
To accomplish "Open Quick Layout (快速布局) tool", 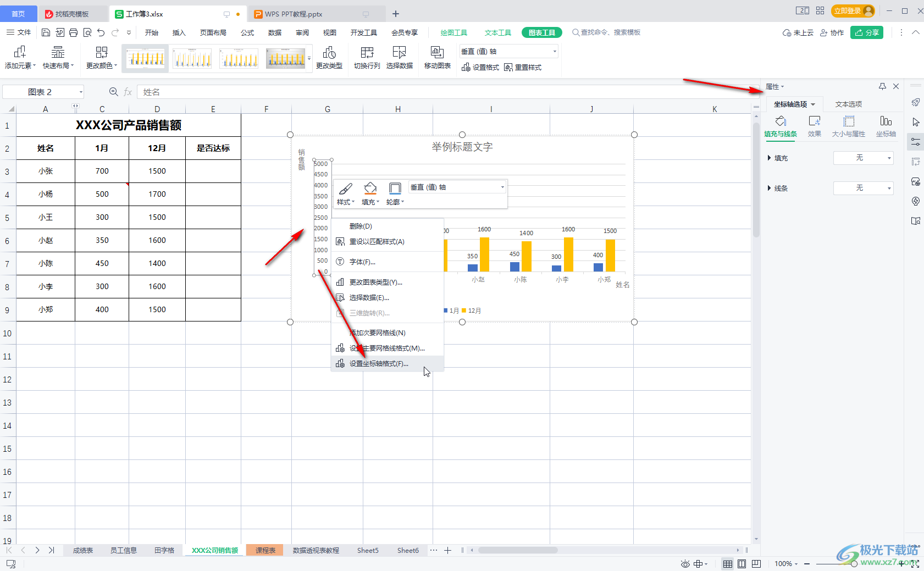I will [58, 58].
